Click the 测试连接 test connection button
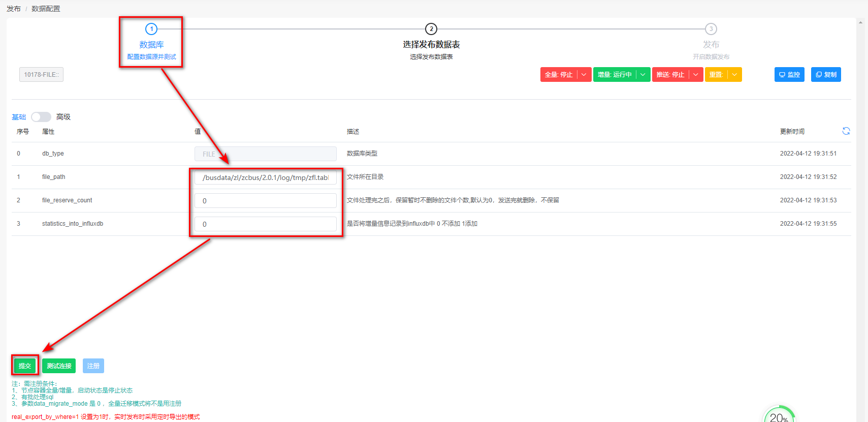This screenshot has height=422, width=868. (x=59, y=366)
